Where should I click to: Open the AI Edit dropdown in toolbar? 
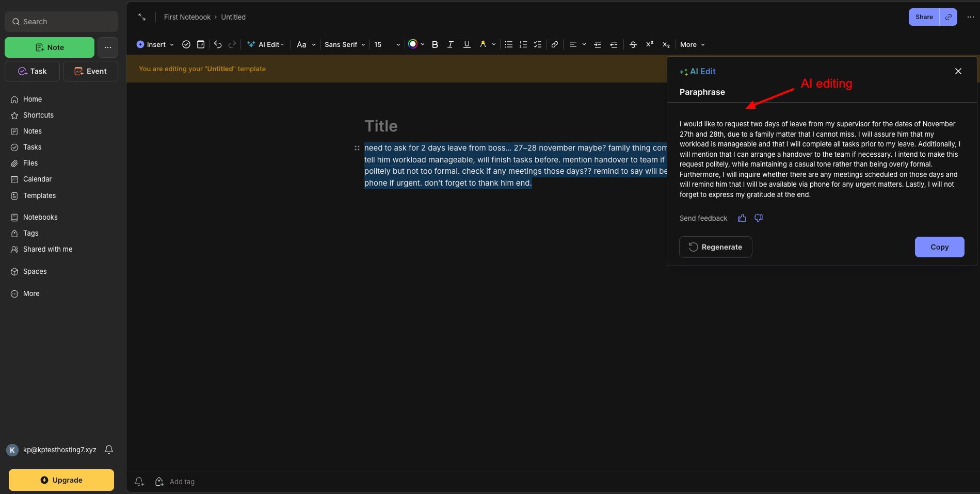click(x=266, y=44)
